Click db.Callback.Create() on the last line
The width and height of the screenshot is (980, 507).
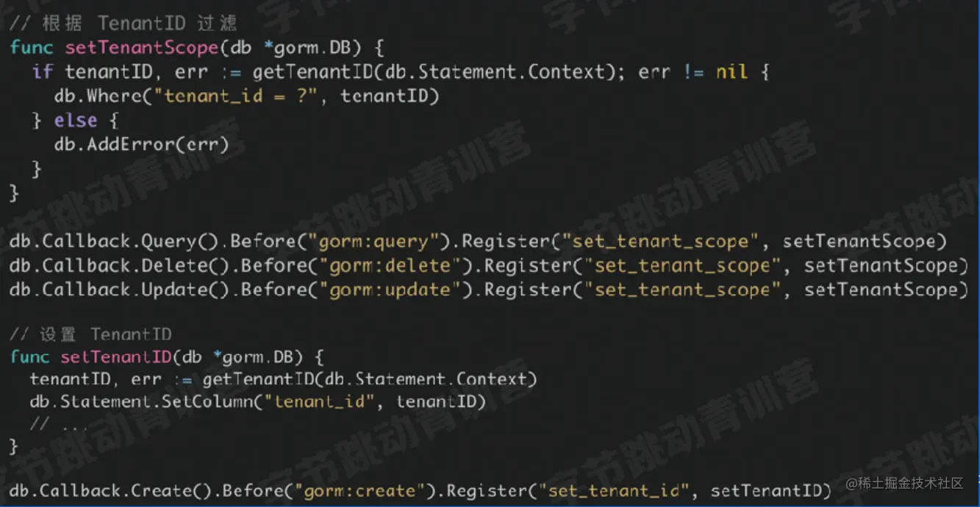tap(110, 490)
